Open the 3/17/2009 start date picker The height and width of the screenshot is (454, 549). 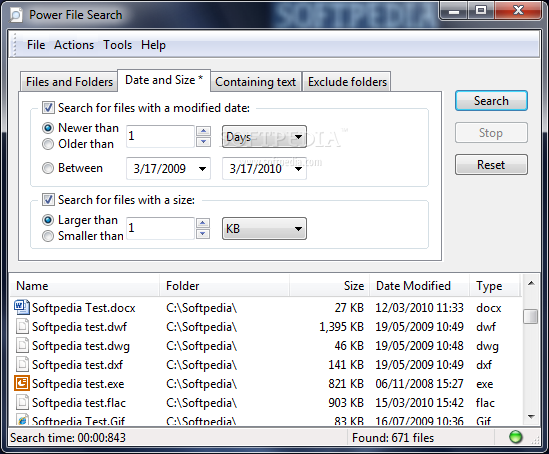click(168, 169)
